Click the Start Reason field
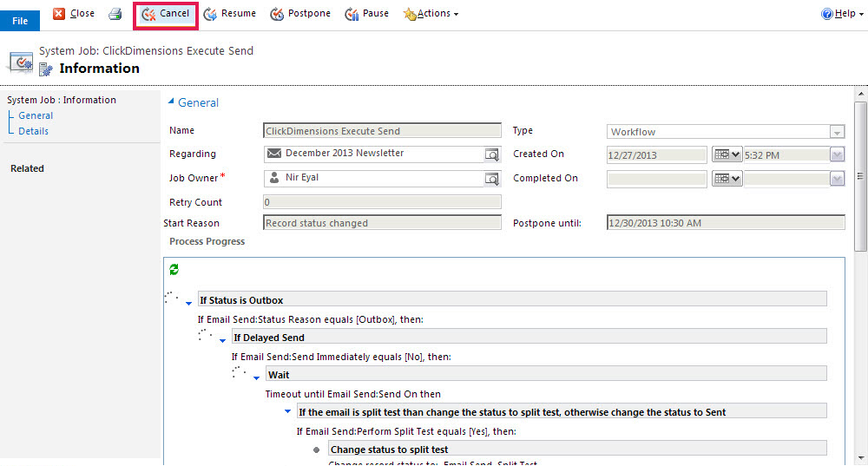 point(382,222)
